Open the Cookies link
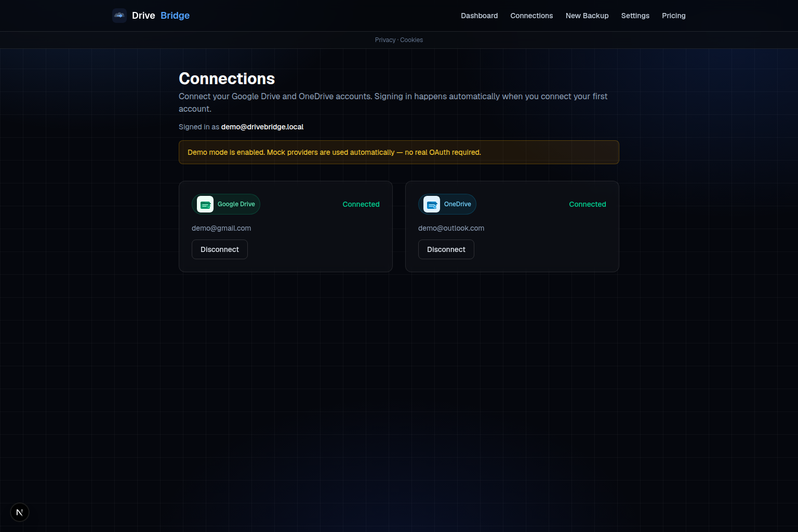The image size is (798, 532). click(x=411, y=40)
